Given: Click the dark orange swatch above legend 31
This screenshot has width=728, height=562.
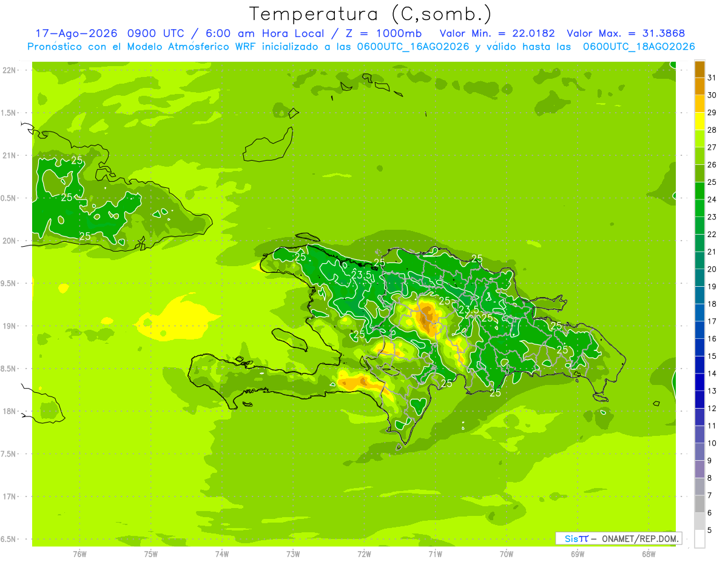Looking at the screenshot, I should point(699,70).
